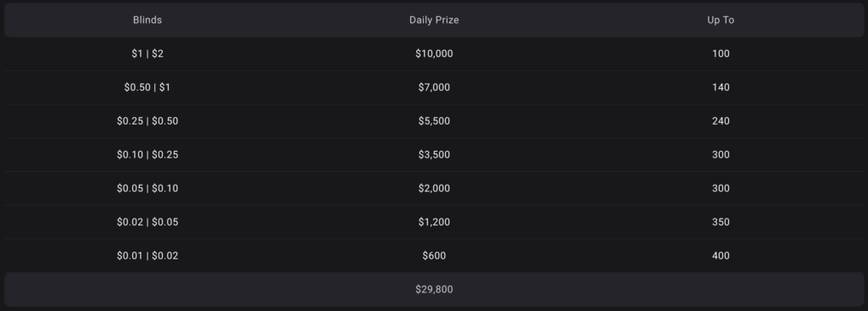Click the $1,200 daily prize value
Image resolution: width=868 pixels, height=311 pixels.
click(434, 223)
